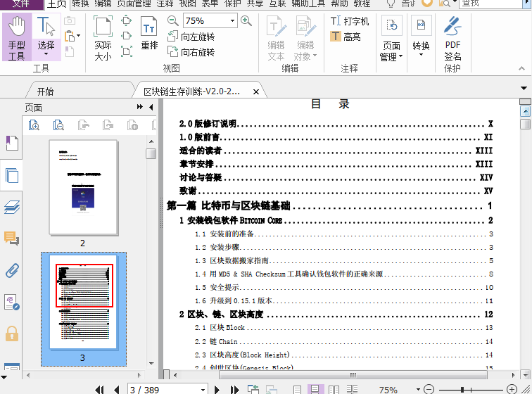Click the status bar zoom out minus button
The height and width of the screenshot is (394, 532).
tap(429, 389)
